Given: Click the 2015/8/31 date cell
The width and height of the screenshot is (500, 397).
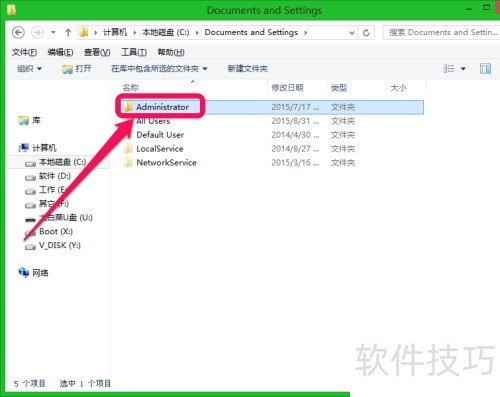Looking at the screenshot, I should point(295,121).
